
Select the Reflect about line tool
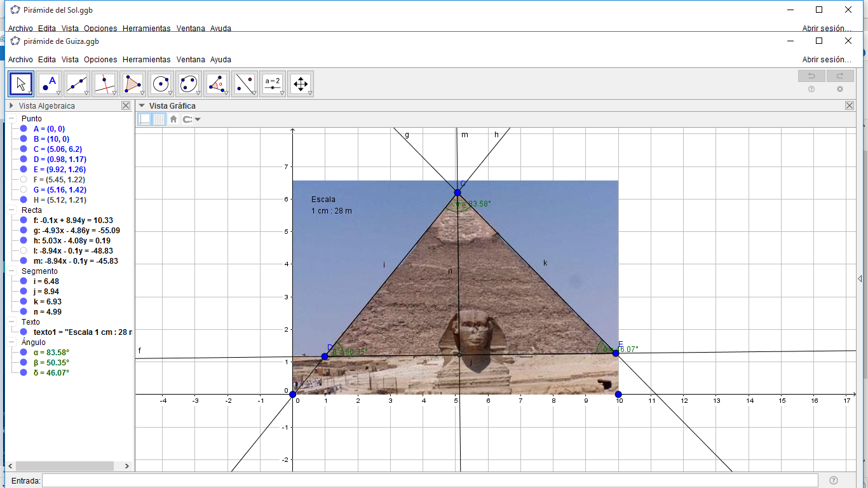coord(245,83)
